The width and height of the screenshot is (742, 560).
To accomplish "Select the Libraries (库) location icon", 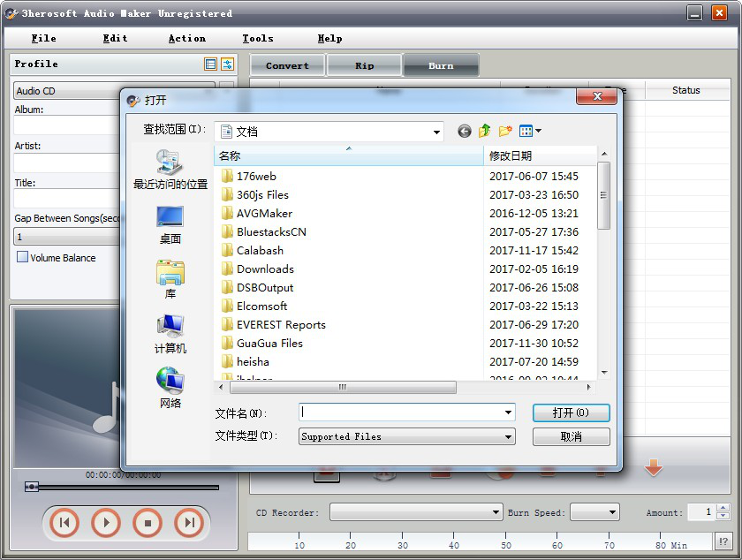I will pyautogui.click(x=170, y=280).
